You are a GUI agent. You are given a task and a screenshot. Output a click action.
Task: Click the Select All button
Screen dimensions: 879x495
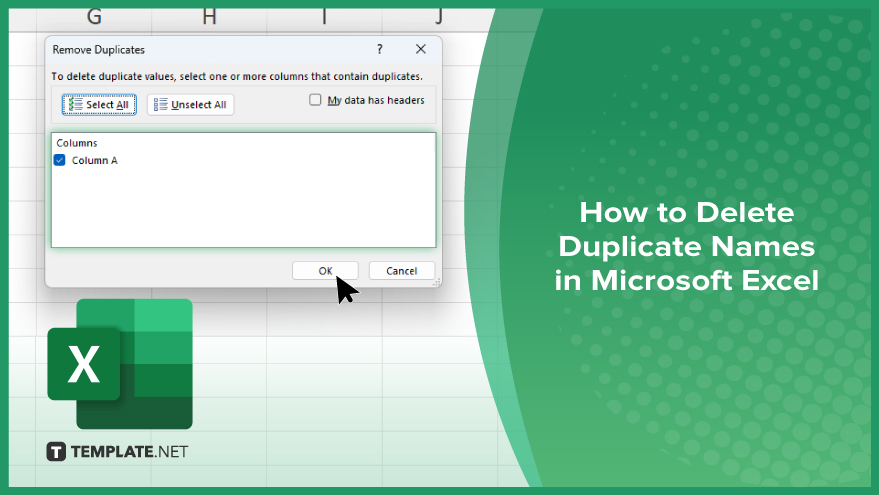[x=99, y=105]
